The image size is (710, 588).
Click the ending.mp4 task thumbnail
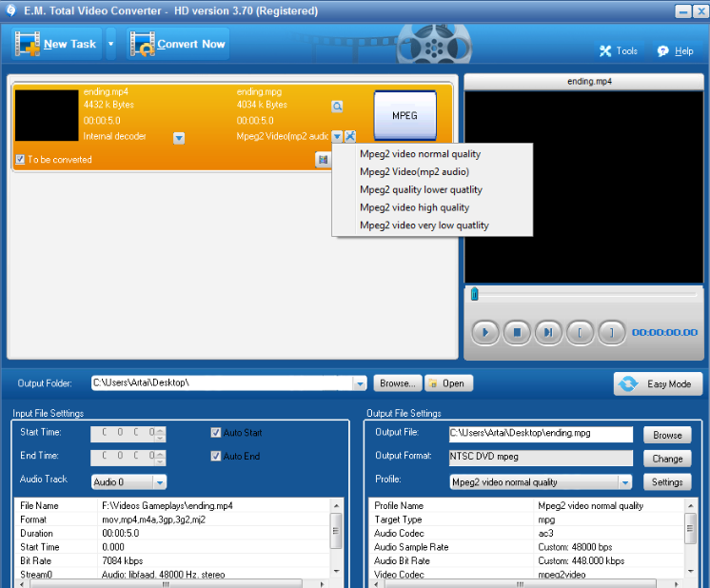[x=47, y=115]
